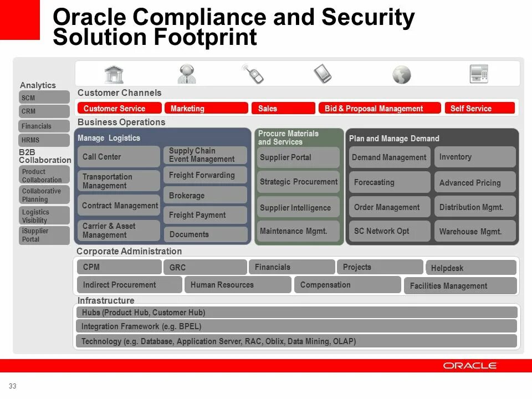Click Strategic Procurement box
The width and height of the screenshot is (532, 399).
(298, 182)
